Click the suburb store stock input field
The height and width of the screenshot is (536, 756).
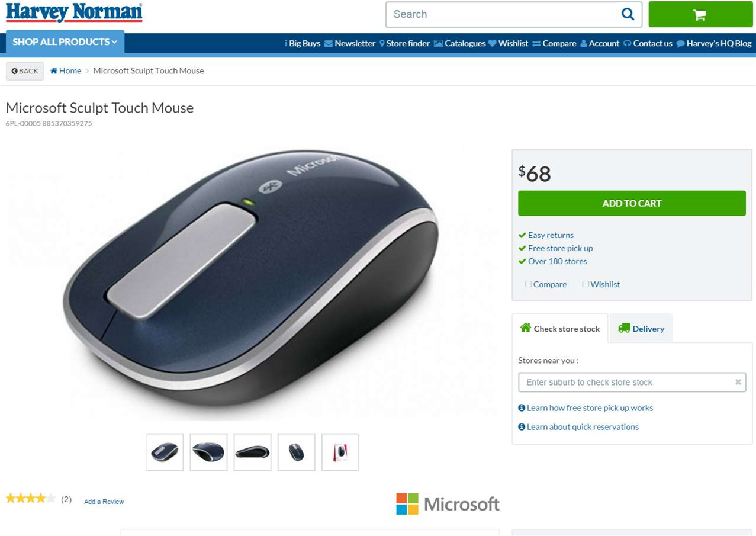pyautogui.click(x=632, y=382)
